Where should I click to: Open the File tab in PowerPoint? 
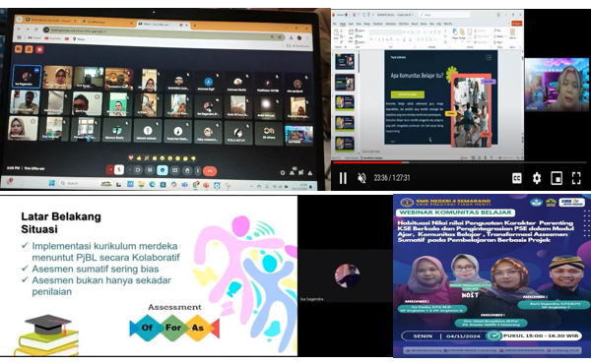tap(334, 24)
